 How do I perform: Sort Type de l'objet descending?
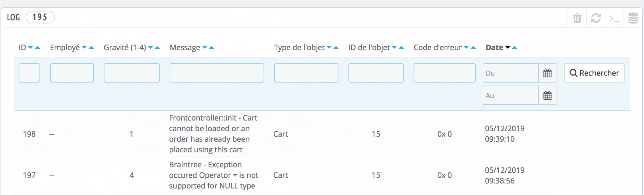click(x=329, y=47)
